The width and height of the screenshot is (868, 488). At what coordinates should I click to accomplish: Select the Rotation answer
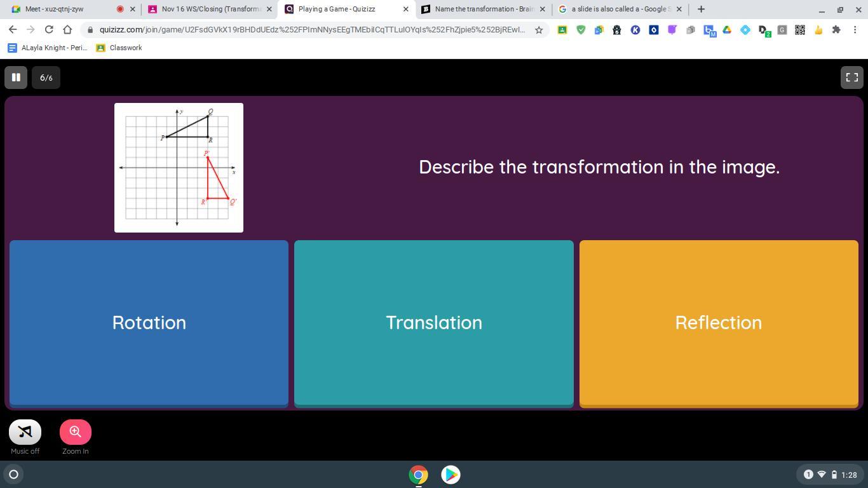tap(149, 323)
